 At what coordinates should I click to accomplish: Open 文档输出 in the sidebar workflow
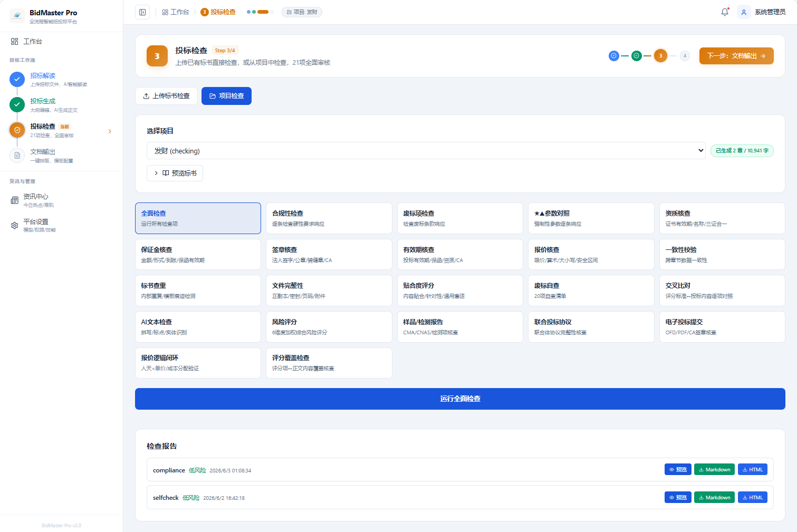61,156
